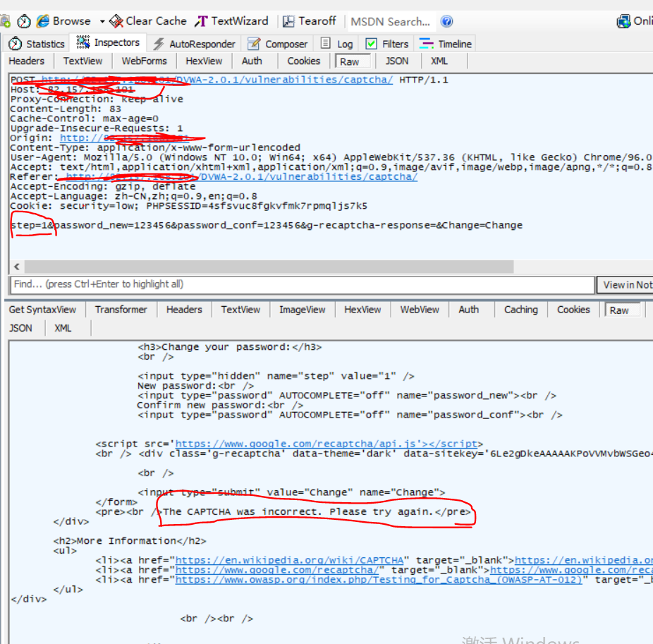
Task: Click in the MSDN Search box
Action: pos(391,22)
